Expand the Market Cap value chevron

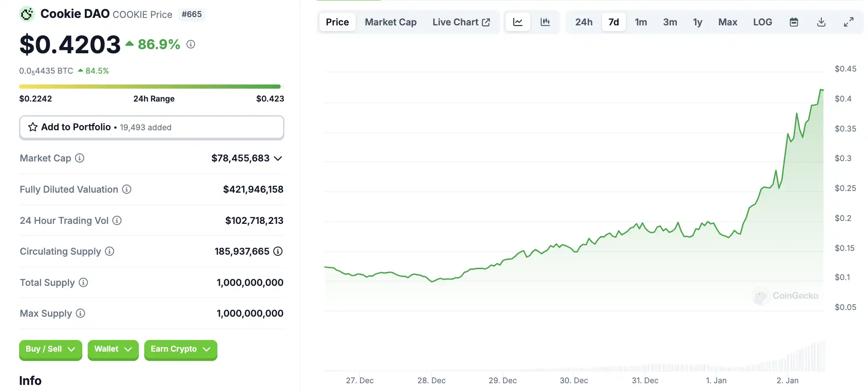click(x=278, y=159)
